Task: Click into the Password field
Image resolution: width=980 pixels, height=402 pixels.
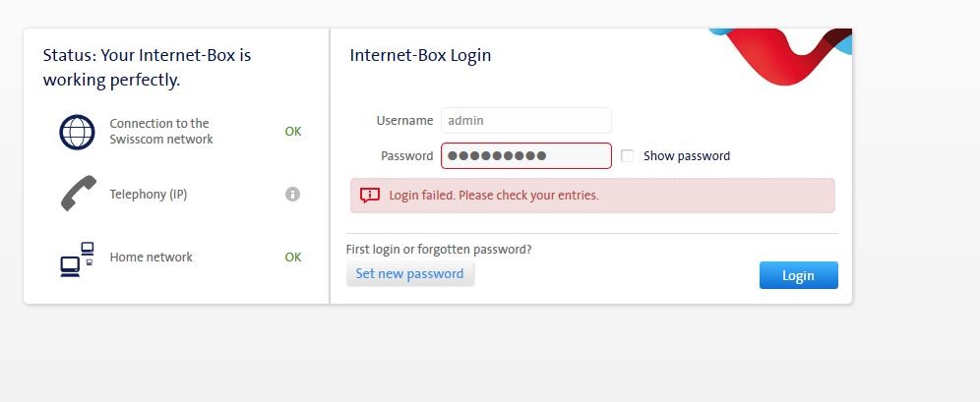Action: pyautogui.click(x=525, y=156)
